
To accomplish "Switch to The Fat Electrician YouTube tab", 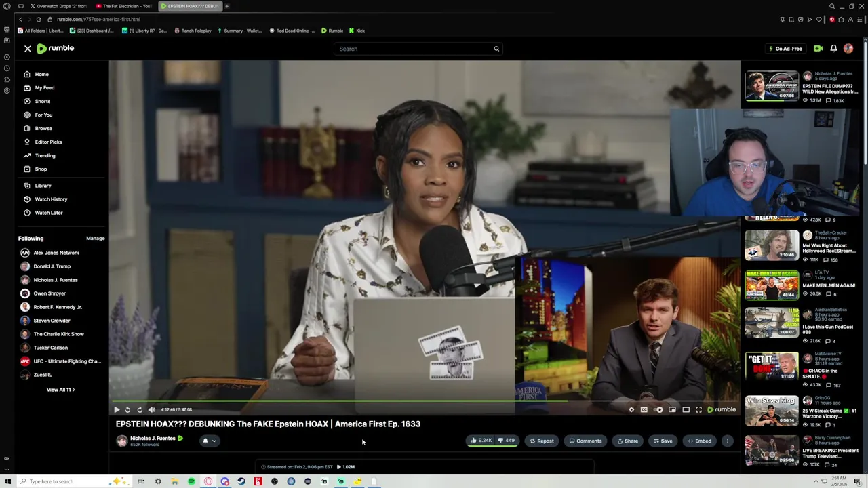I will click(x=123, y=6).
